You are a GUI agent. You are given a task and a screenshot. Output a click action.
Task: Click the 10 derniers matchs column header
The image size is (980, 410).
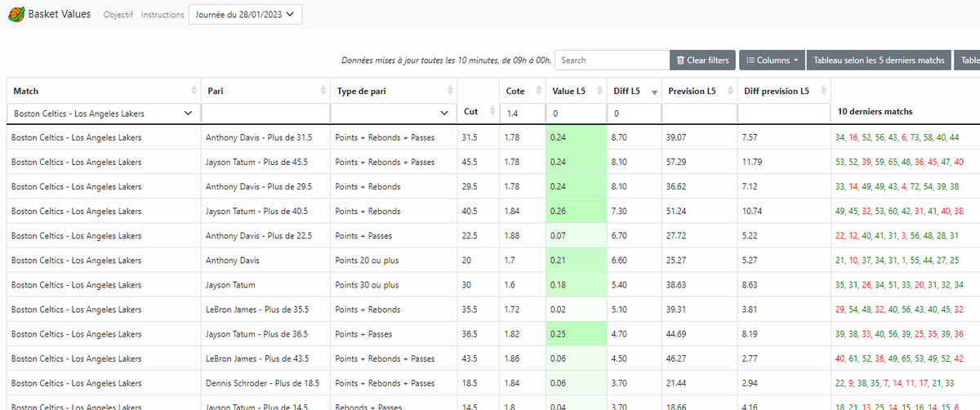tap(874, 111)
